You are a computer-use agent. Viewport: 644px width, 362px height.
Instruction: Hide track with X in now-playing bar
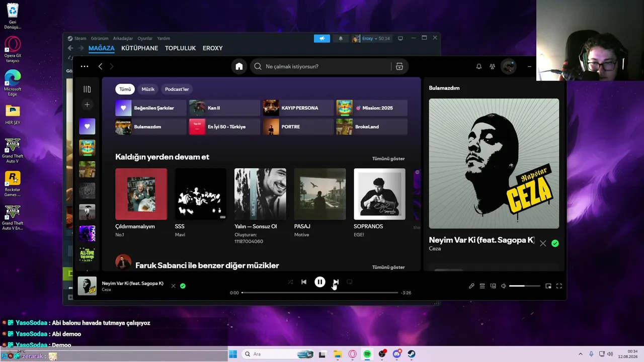[x=174, y=286]
